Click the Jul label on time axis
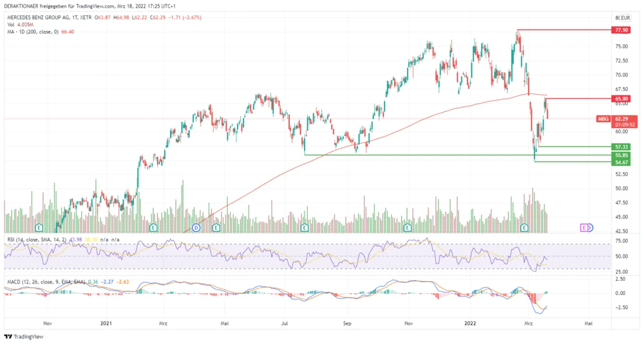644x344 pixels. point(285,323)
